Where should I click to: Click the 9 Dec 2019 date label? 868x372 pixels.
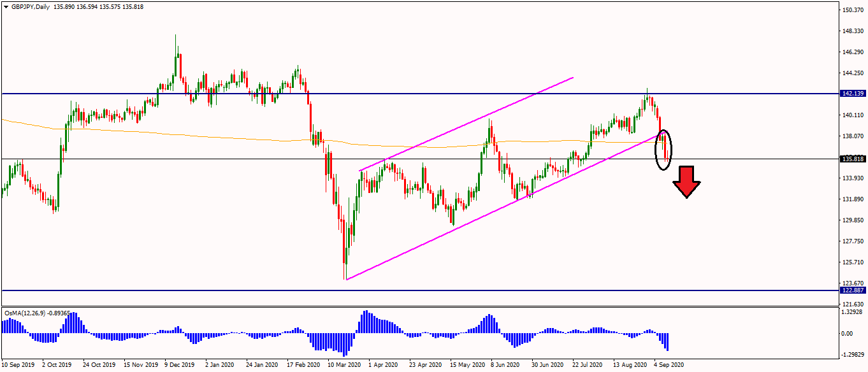tap(180, 366)
